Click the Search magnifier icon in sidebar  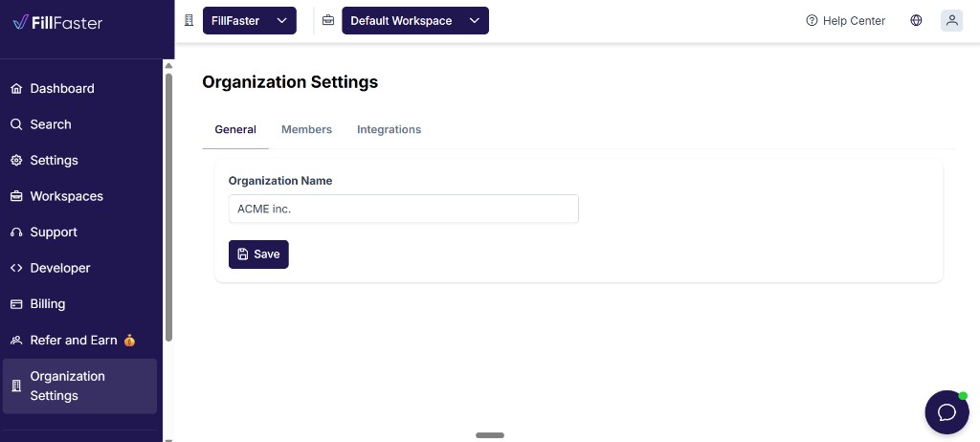point(17,124)
